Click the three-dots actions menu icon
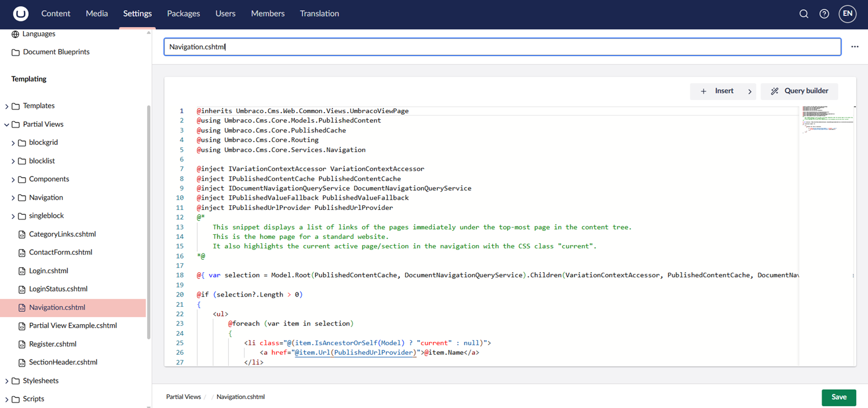The image size is (868, 408). tap(854, 47)
